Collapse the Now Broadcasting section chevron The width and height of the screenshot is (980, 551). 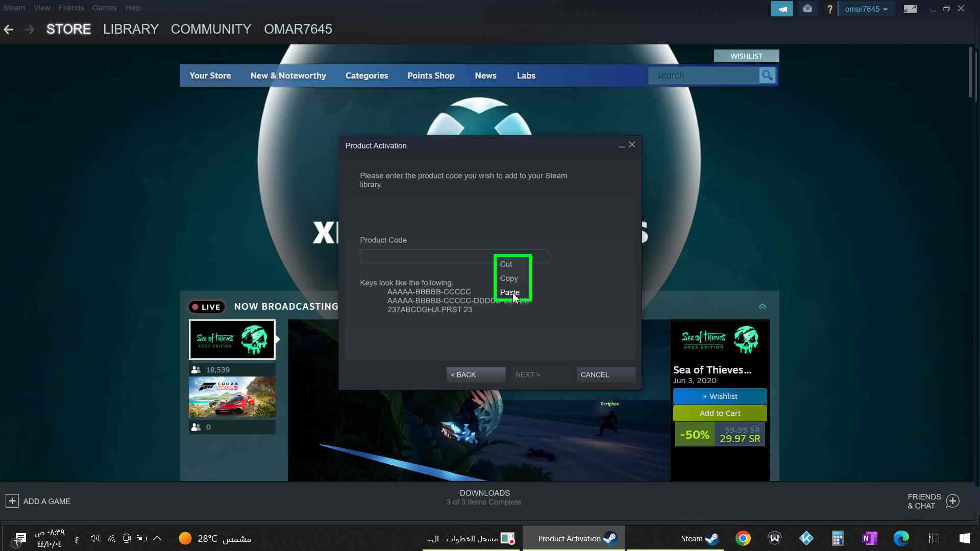click(762, 307)
